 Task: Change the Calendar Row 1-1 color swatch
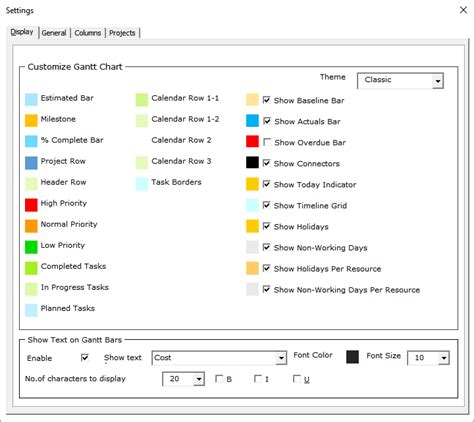pos(142,100)
